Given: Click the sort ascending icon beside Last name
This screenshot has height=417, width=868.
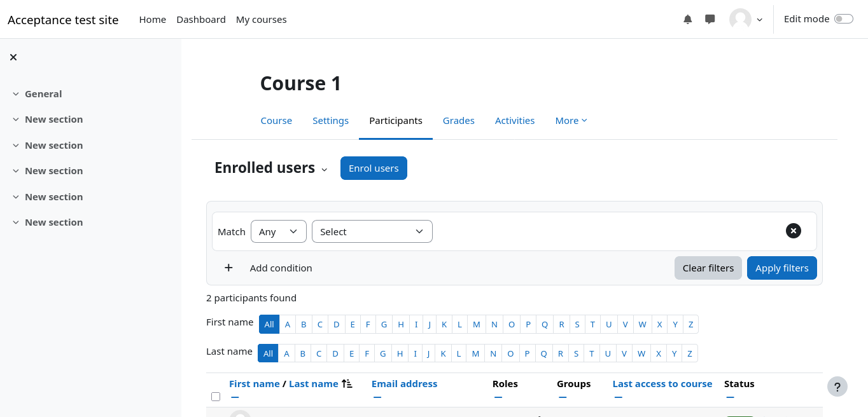Looking at the screenshot, I should click(347, 384).
